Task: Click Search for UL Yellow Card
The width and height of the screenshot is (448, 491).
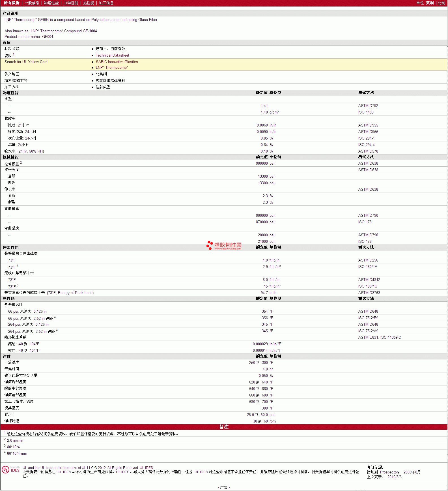Action: [26, 62]
